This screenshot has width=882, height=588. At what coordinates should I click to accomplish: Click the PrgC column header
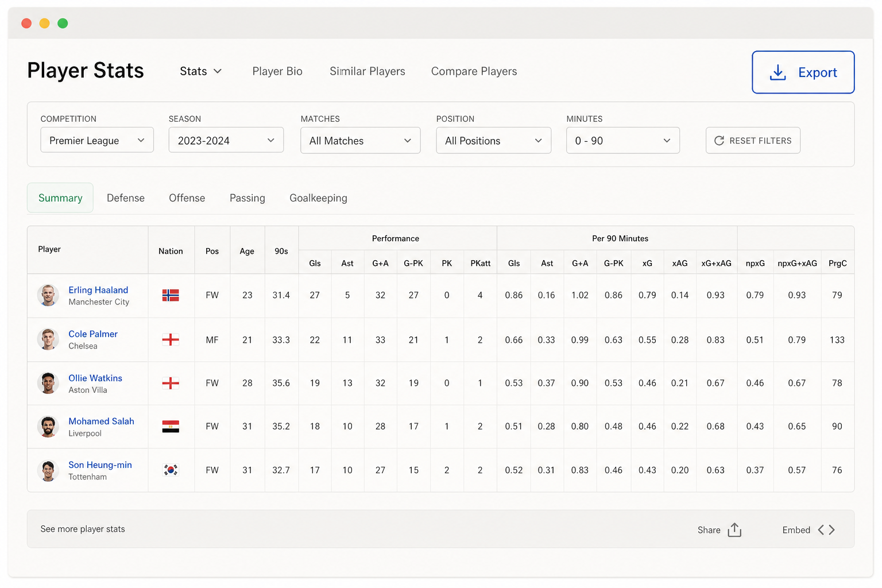pos(838,263)
